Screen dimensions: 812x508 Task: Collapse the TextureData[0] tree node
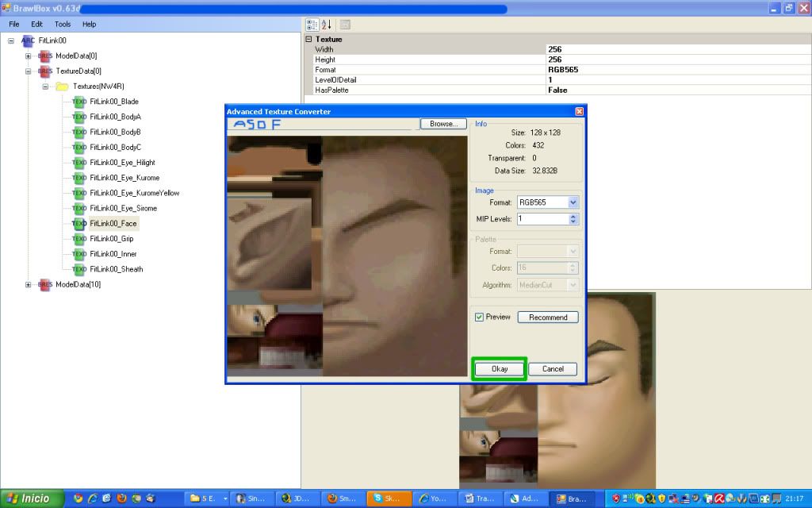(29, 71)
